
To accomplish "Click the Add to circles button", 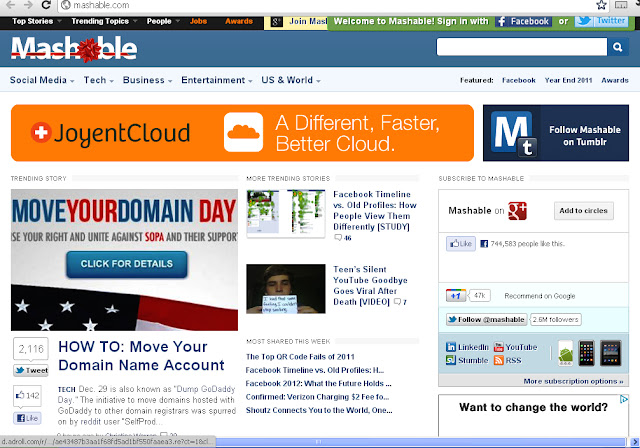I will [x=584, y=211].
